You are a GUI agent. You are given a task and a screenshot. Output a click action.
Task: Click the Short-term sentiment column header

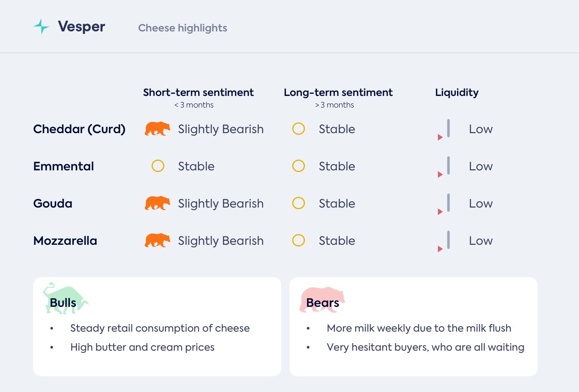pos(198,93)
